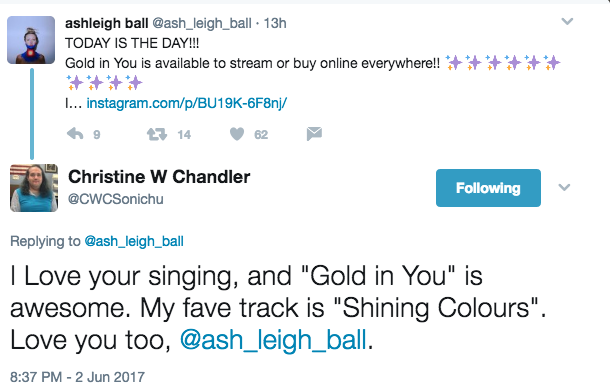Toggle the Following button
This screenshot has width=610, height=388.
point(488,188)
